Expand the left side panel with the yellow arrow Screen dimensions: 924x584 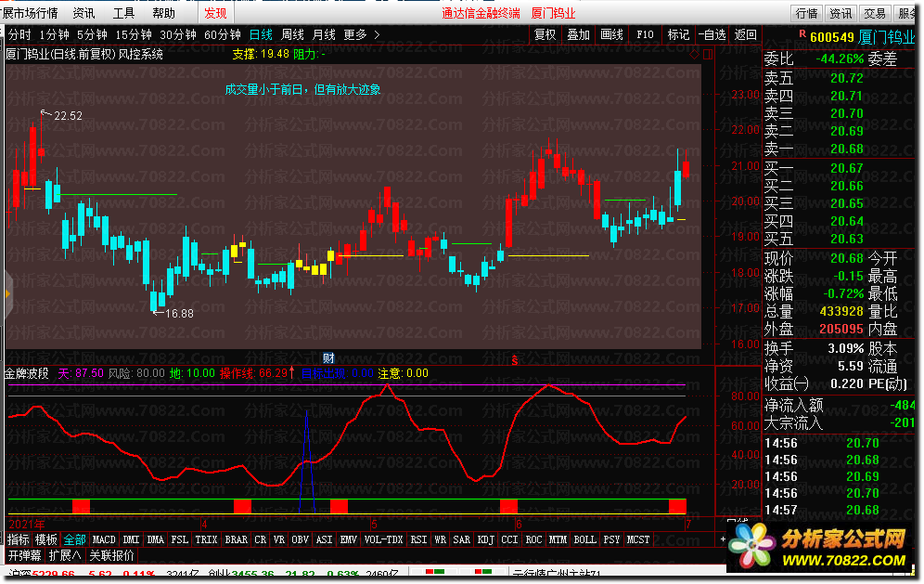[7, 293]
